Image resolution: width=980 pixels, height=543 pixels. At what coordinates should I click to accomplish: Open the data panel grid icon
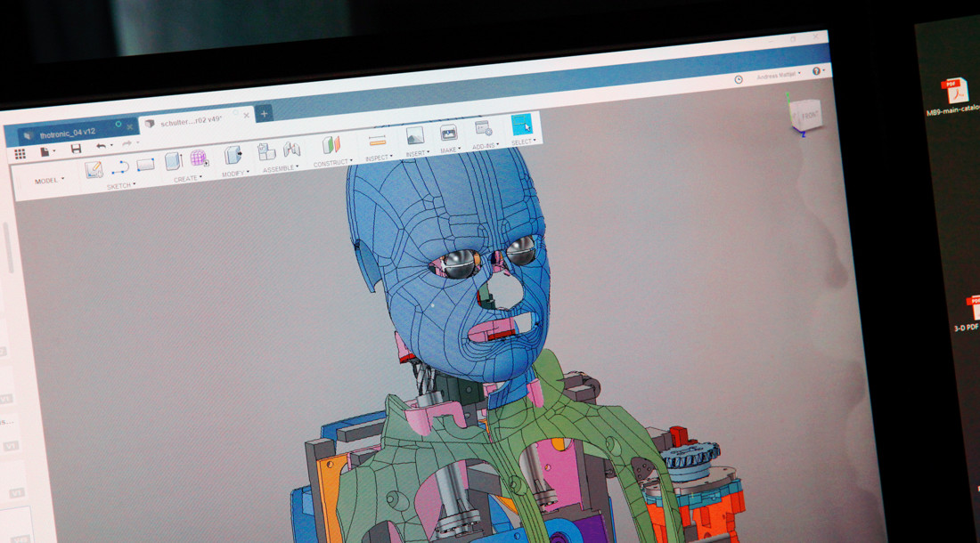(20, 153)
